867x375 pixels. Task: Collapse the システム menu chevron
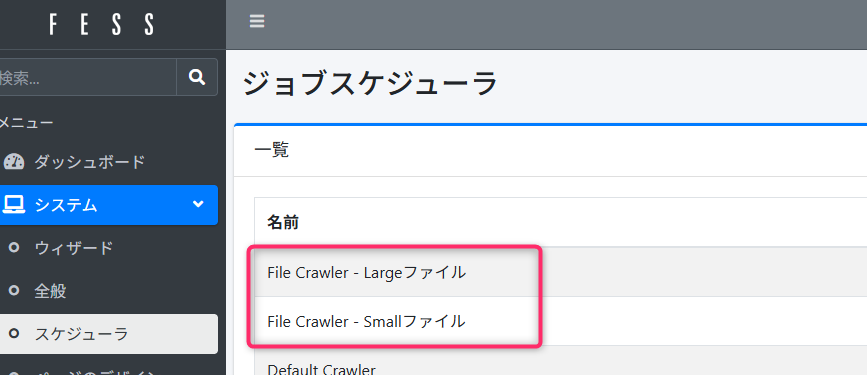point(198,205)
